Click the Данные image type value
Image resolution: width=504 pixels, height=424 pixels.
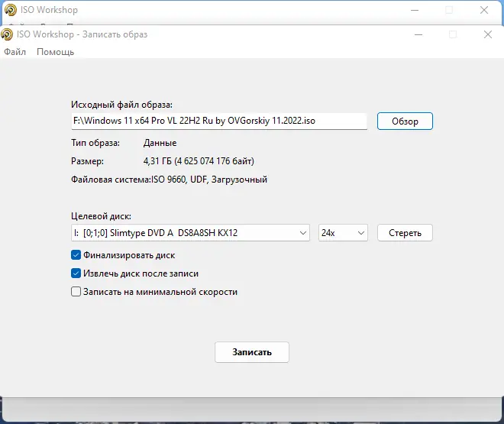point(160,143)
